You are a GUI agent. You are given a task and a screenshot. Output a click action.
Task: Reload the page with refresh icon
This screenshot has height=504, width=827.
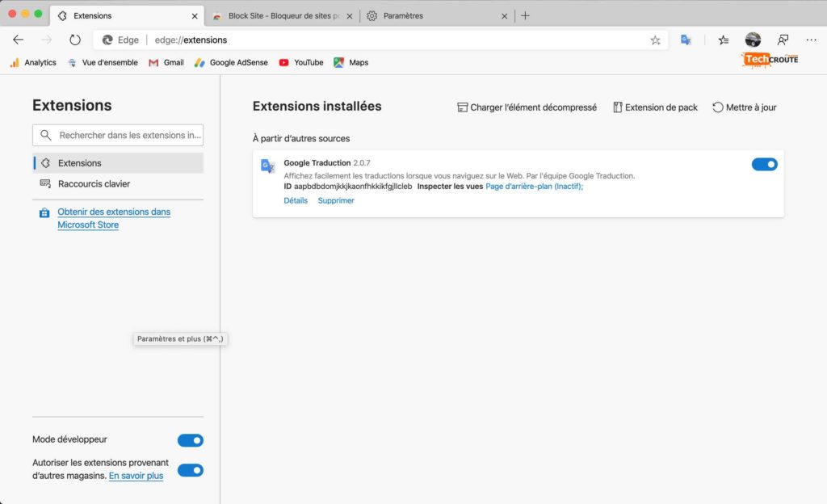click(75, 40)
